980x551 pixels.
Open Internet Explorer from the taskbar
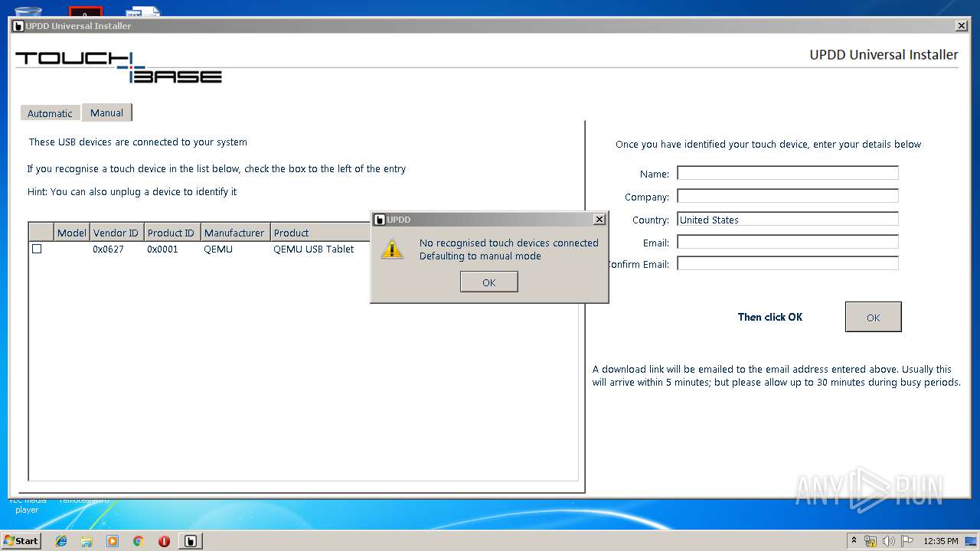[61, 541]
